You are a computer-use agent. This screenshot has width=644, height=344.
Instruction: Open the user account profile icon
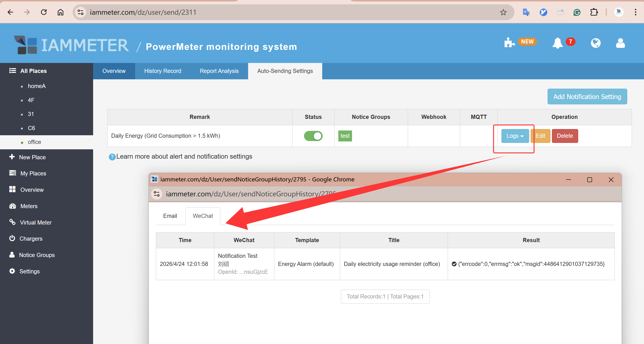[620, 43]
